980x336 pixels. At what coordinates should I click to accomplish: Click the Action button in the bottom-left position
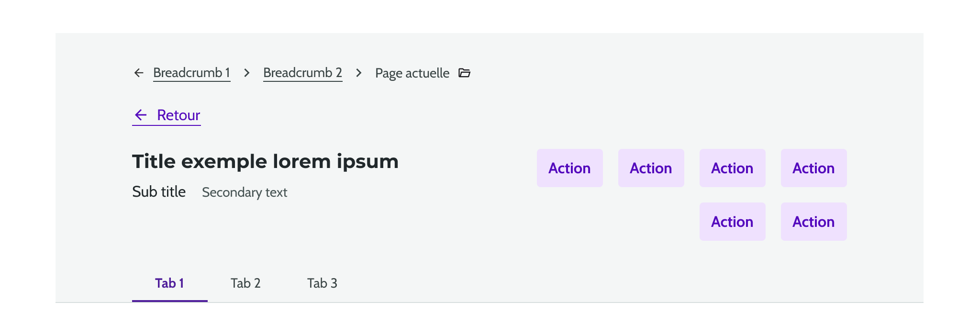coord(732,221)
